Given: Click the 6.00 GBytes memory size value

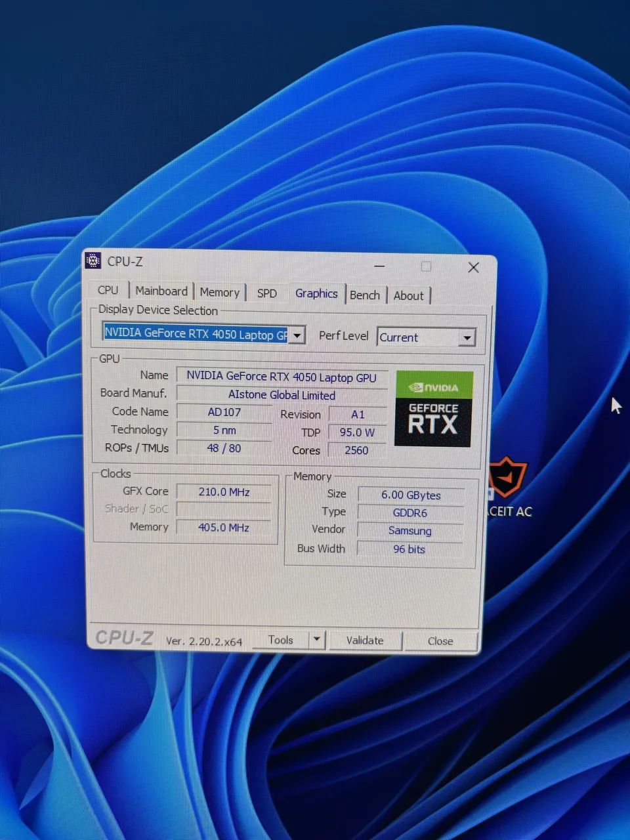Looking at the screenshot, I should click(x=411, y=495).
